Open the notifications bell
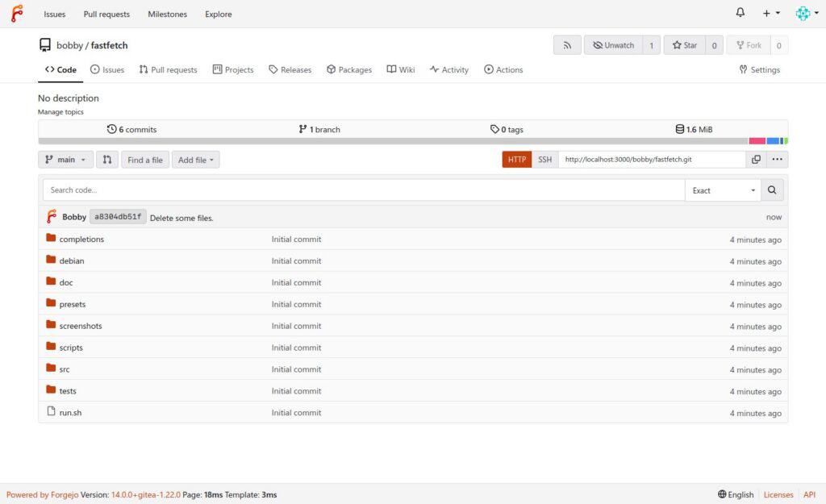Viewport: 826px width, 504px height. coord(740,13)
